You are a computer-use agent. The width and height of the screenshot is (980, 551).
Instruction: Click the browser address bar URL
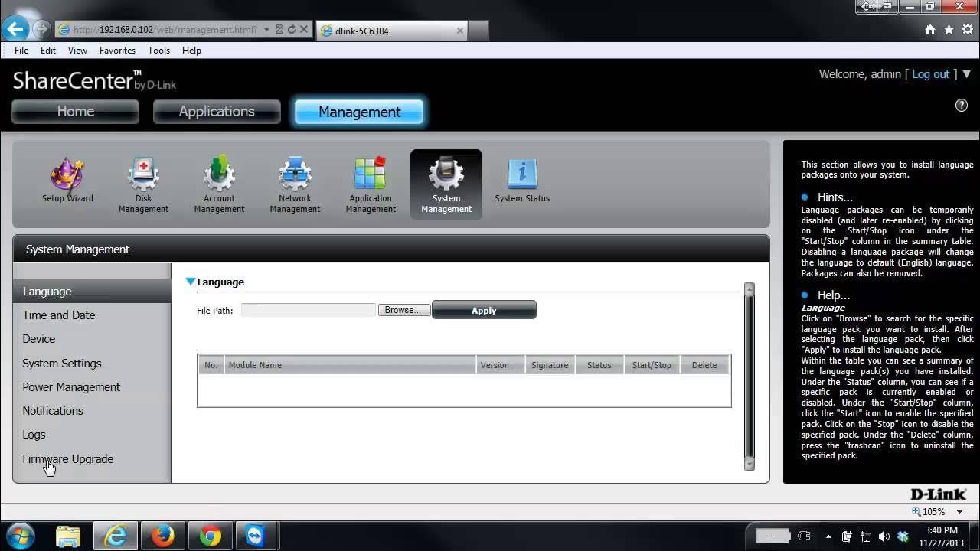(x=165, y=30)
